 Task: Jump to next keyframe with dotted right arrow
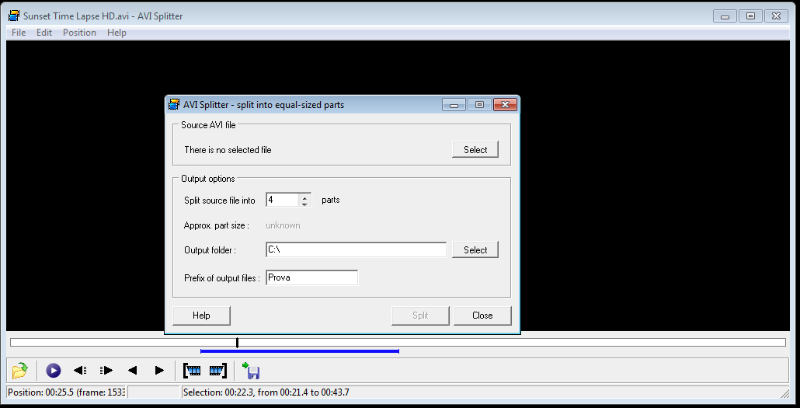[x=106, y=370]
